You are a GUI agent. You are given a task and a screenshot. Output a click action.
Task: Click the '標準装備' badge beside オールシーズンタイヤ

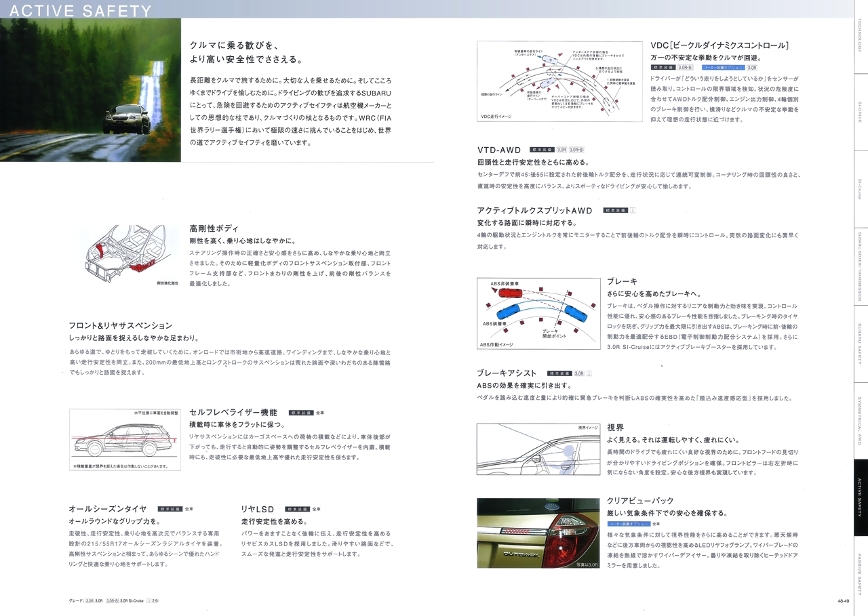(170, 508)
